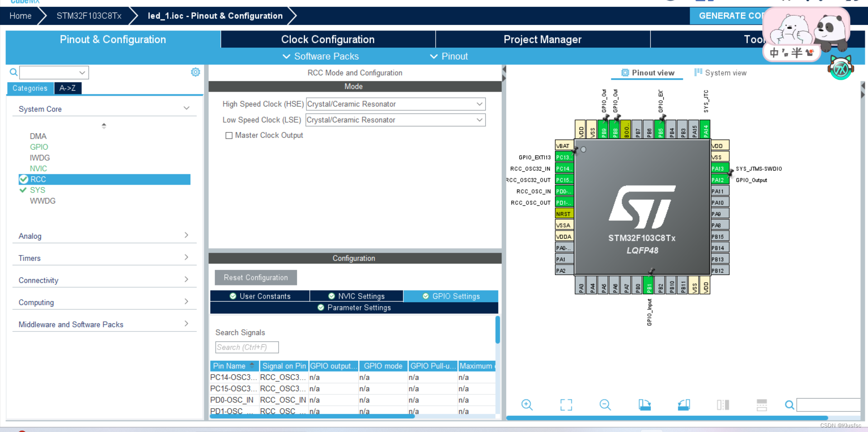Sort table by Pin Name column header
This screenshot has height=432, width=868.
point(234,366)
